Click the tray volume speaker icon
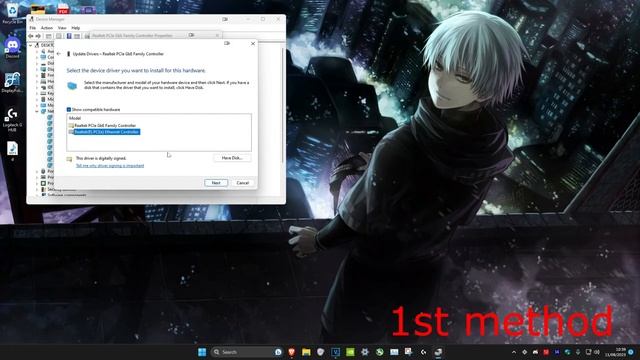The width and height of the screenshot is (640, 360). [597, 352]
